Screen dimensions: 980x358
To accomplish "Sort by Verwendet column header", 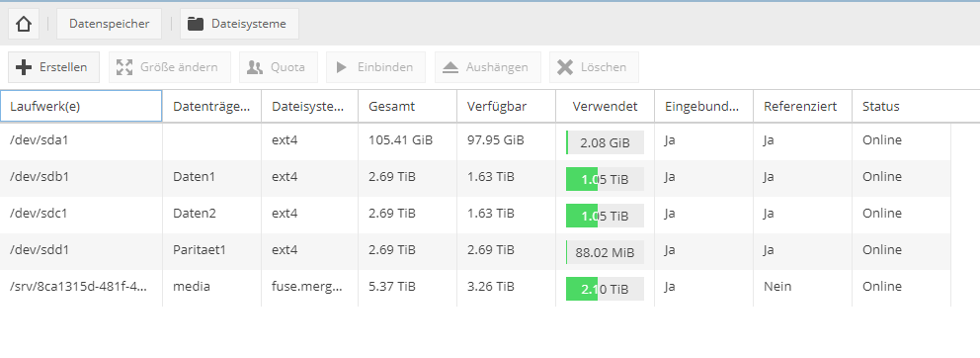I will coord(605,106).
